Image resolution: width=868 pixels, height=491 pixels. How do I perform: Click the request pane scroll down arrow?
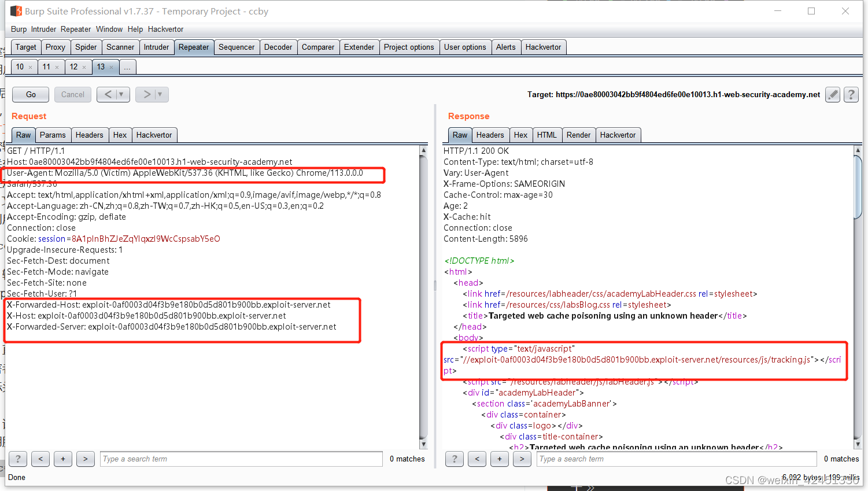[423, 444]
